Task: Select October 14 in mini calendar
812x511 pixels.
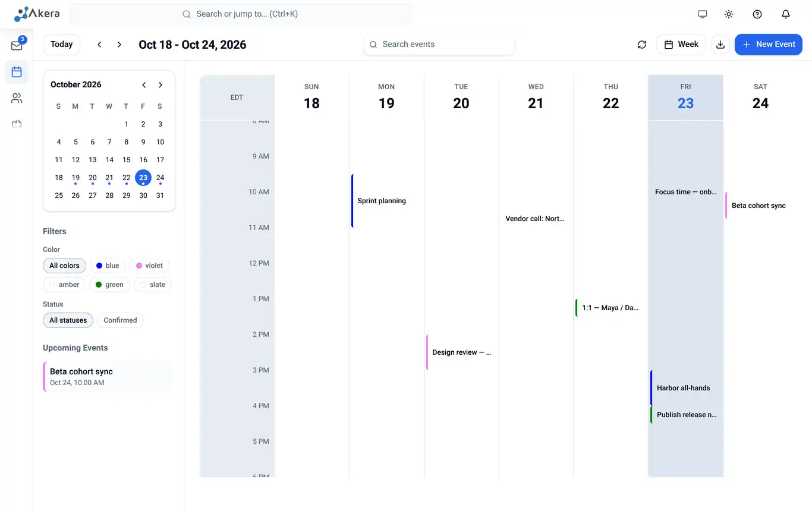Action: [x=109, y=160]
